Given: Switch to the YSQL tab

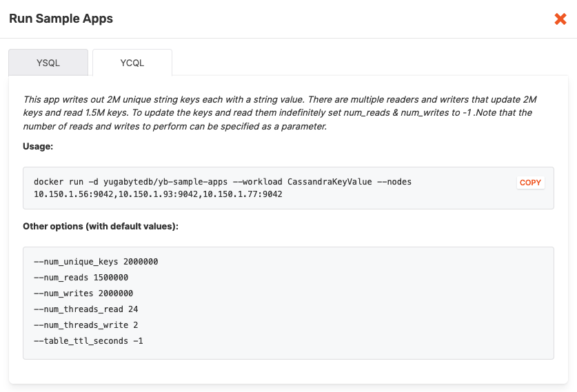Looking at the screenshot, I should tap(48, 63).
